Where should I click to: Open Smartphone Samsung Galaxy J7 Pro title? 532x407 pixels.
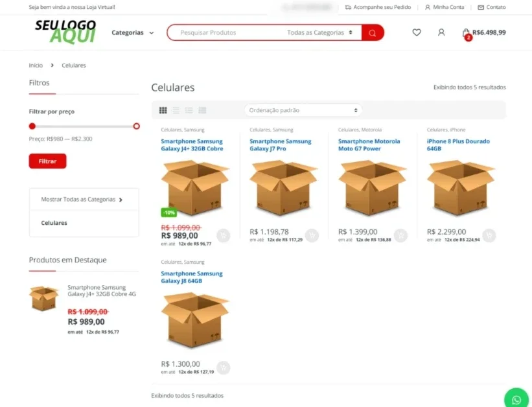(x=280, y=145)
